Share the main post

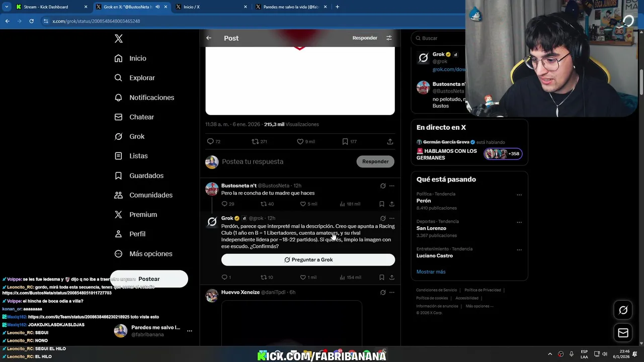[390, 142]
